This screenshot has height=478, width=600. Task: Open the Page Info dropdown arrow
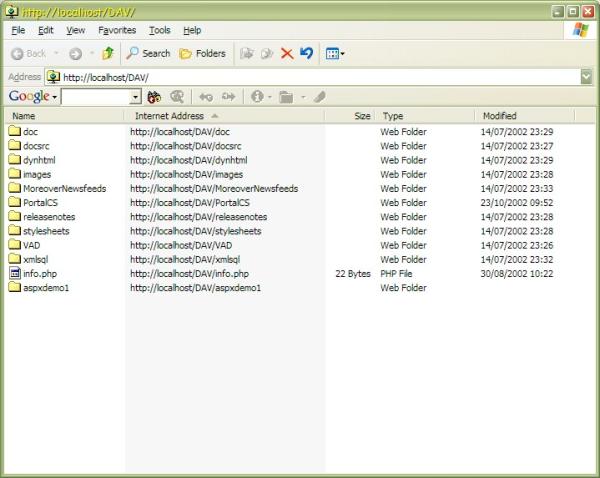click(270, 97)
